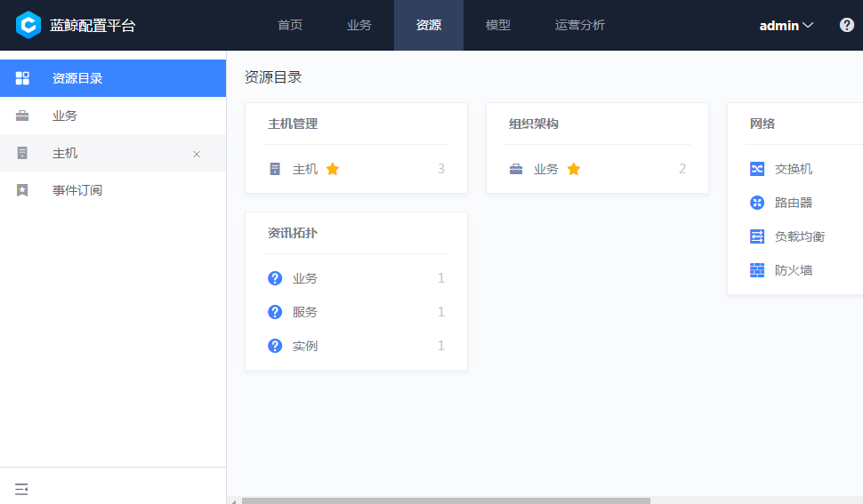Open the 路由器 link in 网络
This screenshot has width=863, height=504.
pyautogui.click(x=793, y=203)
